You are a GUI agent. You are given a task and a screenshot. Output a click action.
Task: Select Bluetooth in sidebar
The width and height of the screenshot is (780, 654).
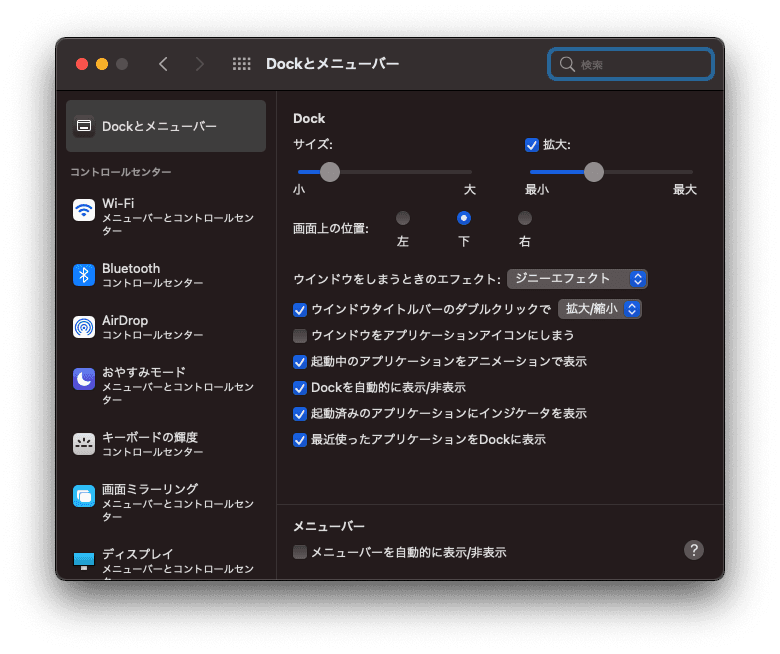click(x=166, y=275)
